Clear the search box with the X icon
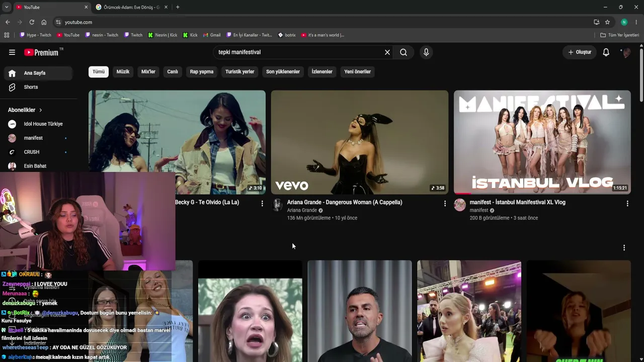The height and width of the screenshot is (362, 644). [x=387, y=52]
